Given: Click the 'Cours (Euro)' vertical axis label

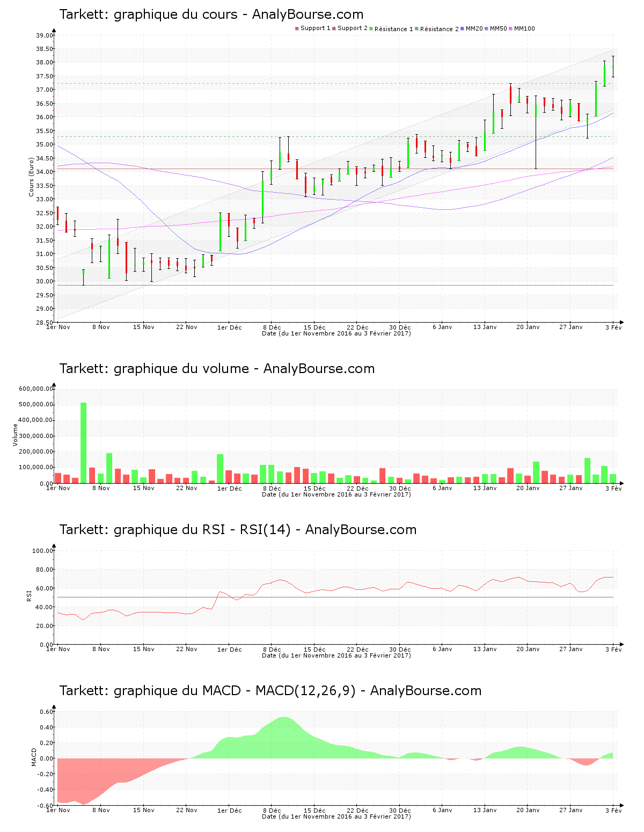Looking at the screenshot, I should (x=32, y=177).
